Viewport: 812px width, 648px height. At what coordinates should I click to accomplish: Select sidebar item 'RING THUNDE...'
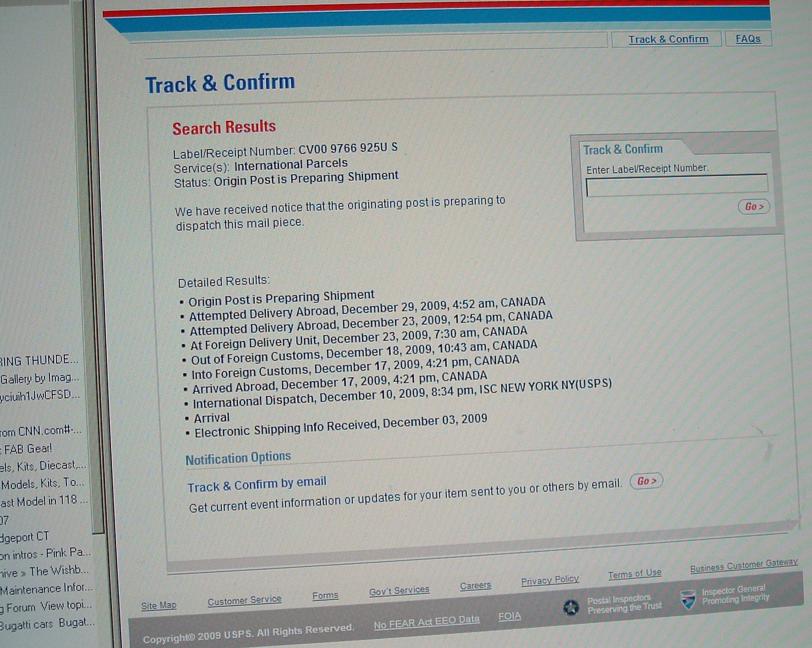pyautogui.click(x=39, y=360)
